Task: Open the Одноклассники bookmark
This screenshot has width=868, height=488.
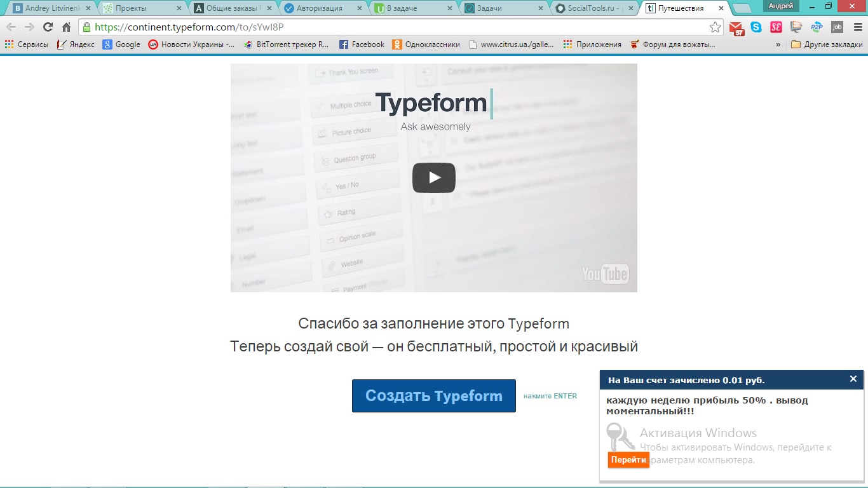Action: coord(426,44)
